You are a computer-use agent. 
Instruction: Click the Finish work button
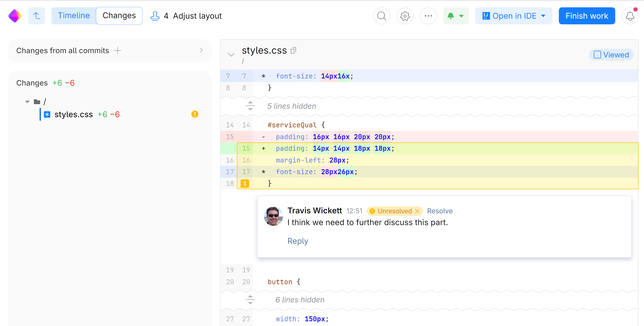pos(586,16)
